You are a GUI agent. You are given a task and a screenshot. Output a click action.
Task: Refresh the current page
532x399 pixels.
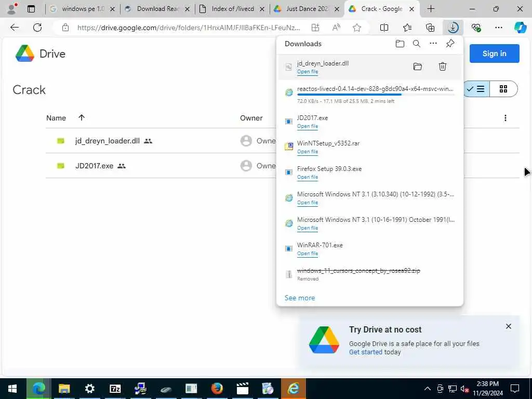coord(37,28)
